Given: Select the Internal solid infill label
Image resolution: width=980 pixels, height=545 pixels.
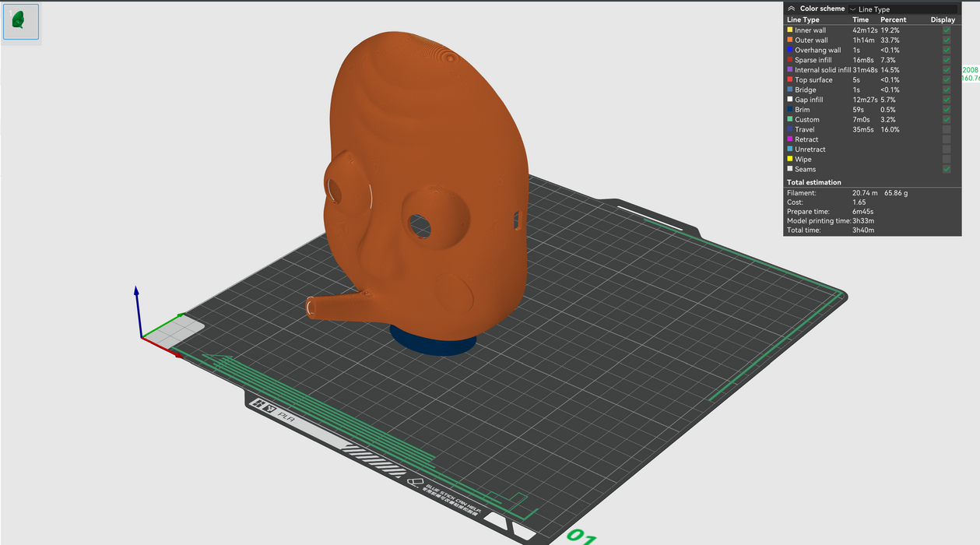Looking at the screenshot, I should pos(822,70).
